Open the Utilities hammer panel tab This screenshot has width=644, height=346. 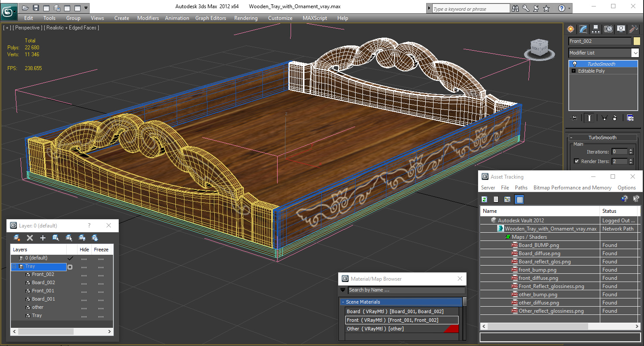point(634,29)
